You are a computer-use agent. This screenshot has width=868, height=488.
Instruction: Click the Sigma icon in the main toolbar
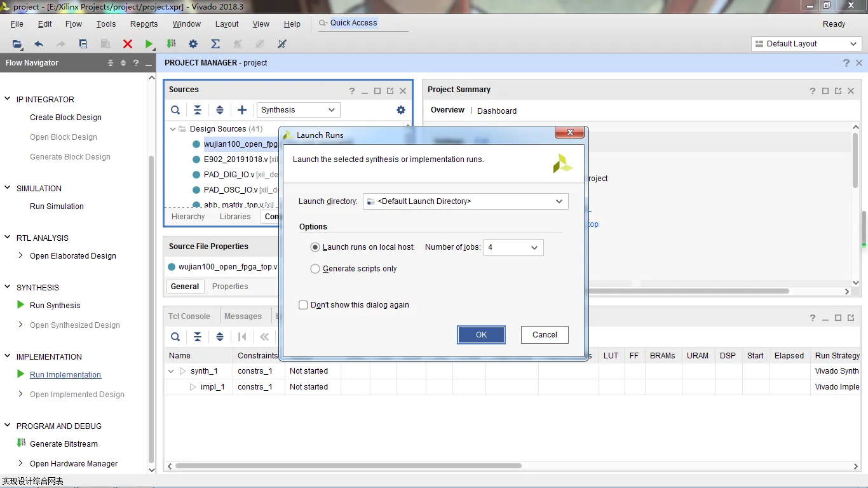coord(215,44)
